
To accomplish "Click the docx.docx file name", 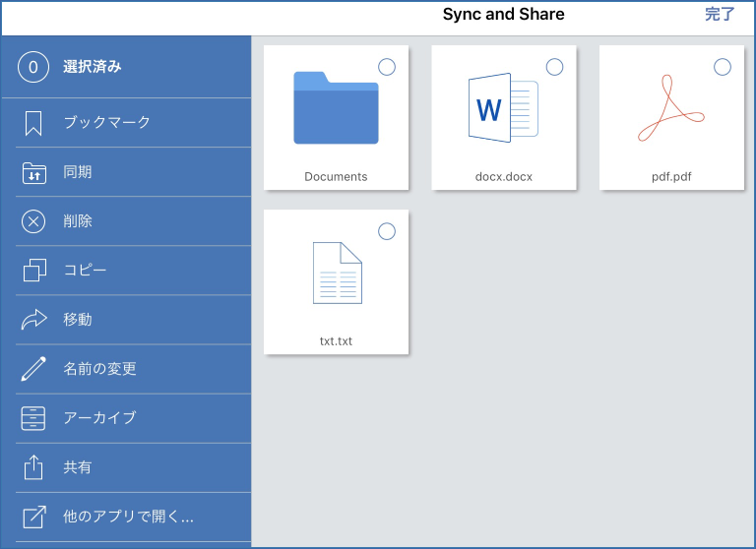I will [504, 177].
